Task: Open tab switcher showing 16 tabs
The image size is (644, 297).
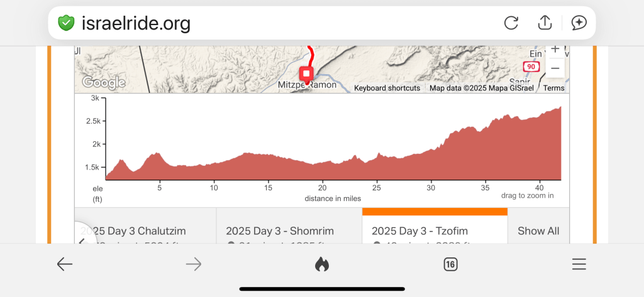Action: 450,264
